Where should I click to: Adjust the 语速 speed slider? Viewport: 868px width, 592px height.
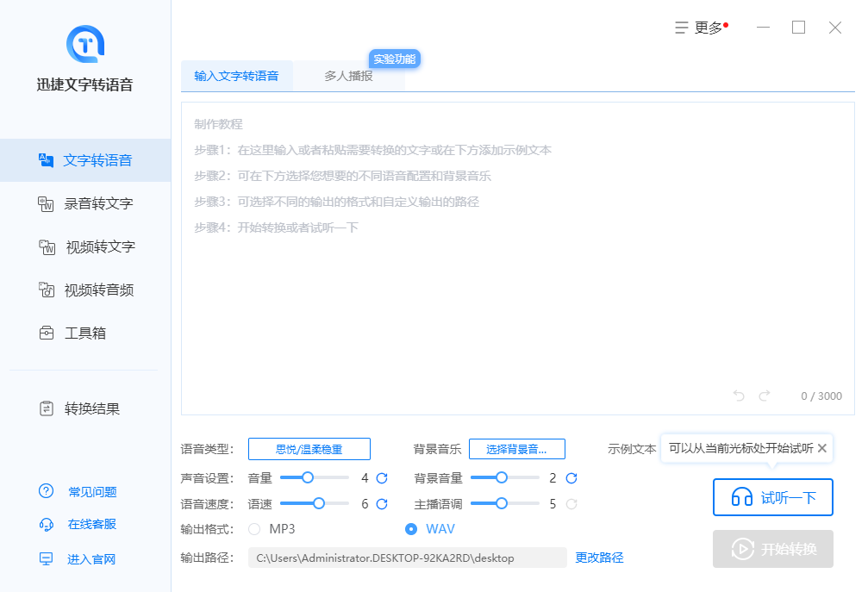pyautogui.click(x=318, y=503)
